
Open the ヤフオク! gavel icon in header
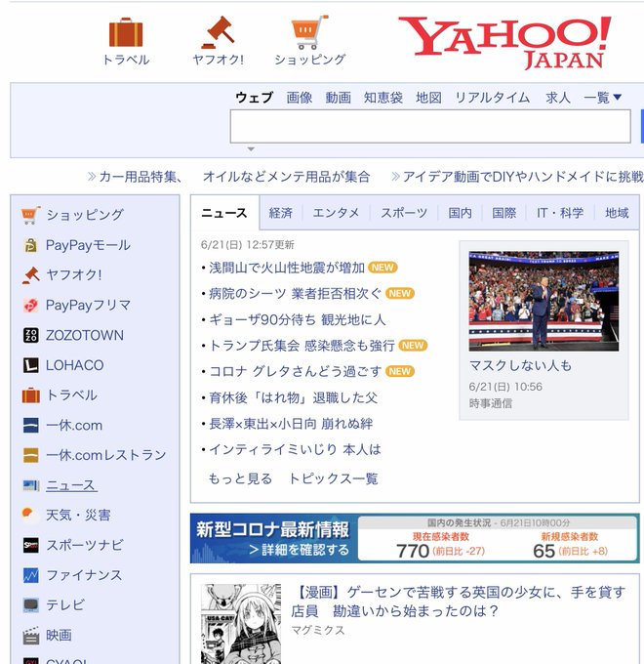pos(218,32)
